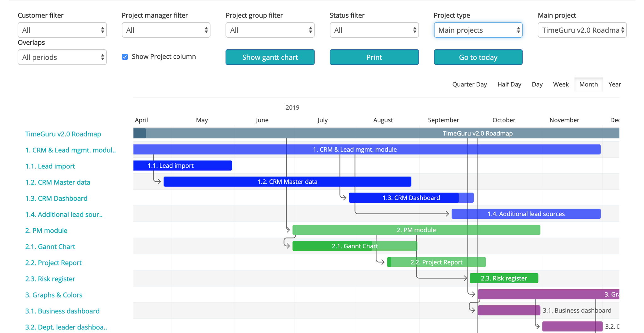Viewport: 644px width, 333px height.
Task: Click the May month header
Action: [x=202, y=120]
